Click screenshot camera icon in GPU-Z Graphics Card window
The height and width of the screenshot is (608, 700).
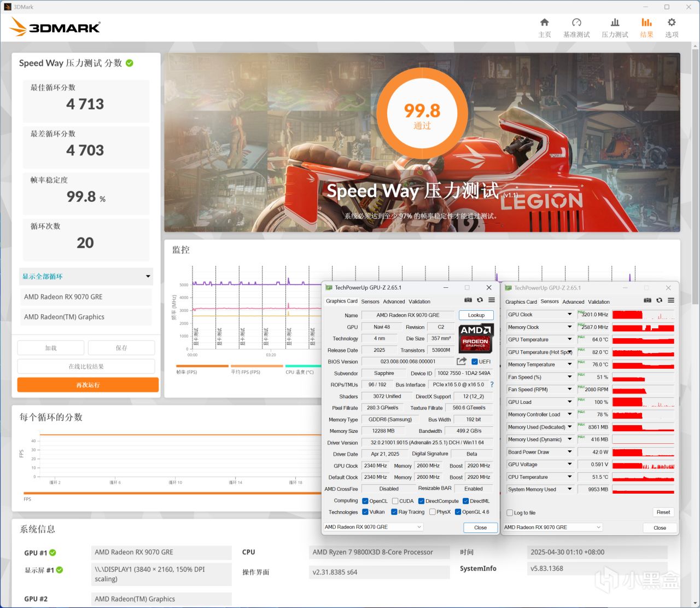(468, 300)
